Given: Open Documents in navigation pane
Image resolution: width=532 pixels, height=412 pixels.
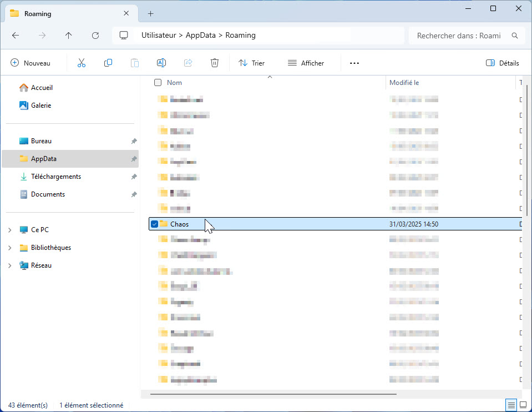Looking at the screenshot, I should coord(48,194).
